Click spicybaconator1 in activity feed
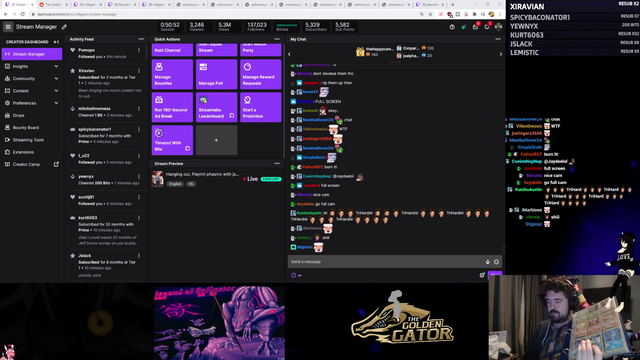This screenshot has width=640, height=360. 95,129
